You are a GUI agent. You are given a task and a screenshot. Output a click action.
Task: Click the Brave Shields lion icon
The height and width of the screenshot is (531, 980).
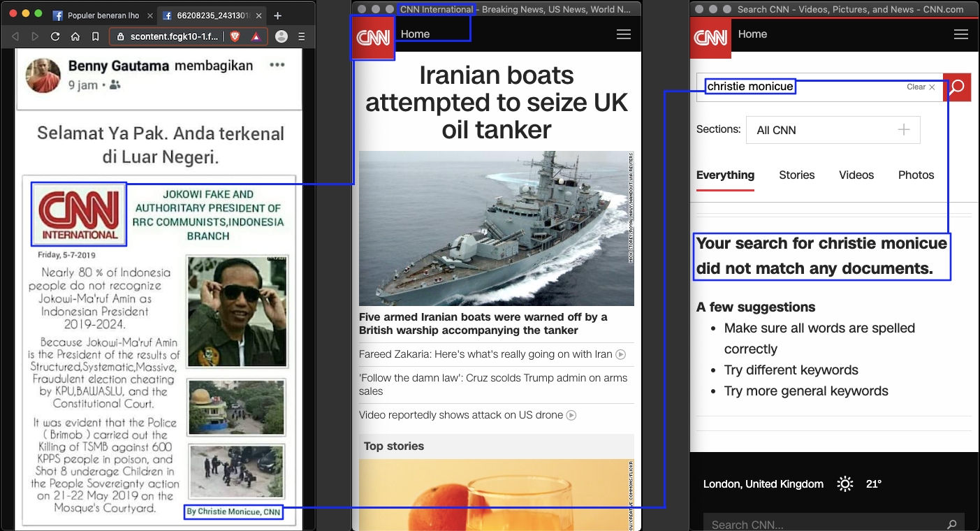point(235,36)
